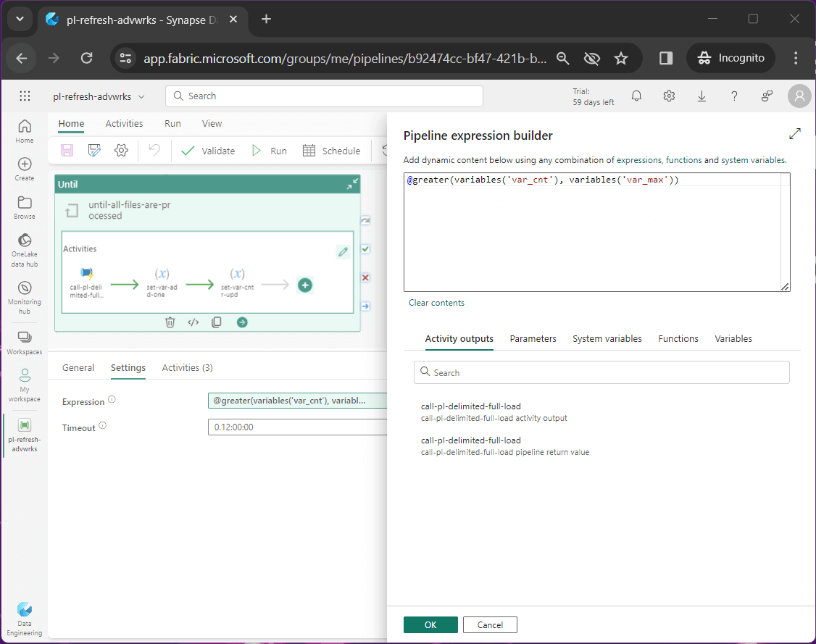
Task: Switch to the Functions tab
Action: pyautogui.click(x=678, y=338)
